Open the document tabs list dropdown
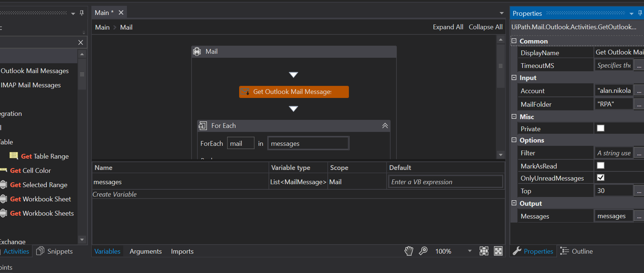This screenshot has width=644, height=273. click(502, 13)
